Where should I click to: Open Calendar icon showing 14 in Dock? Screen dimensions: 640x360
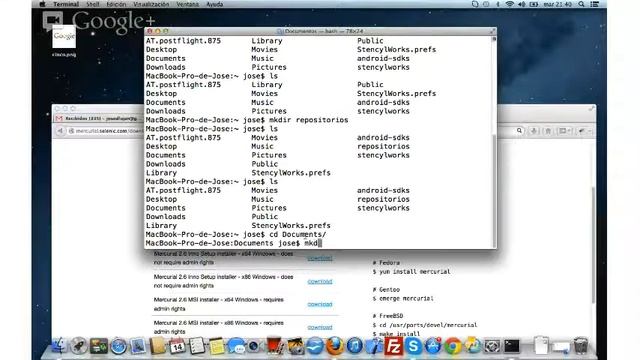177,346
